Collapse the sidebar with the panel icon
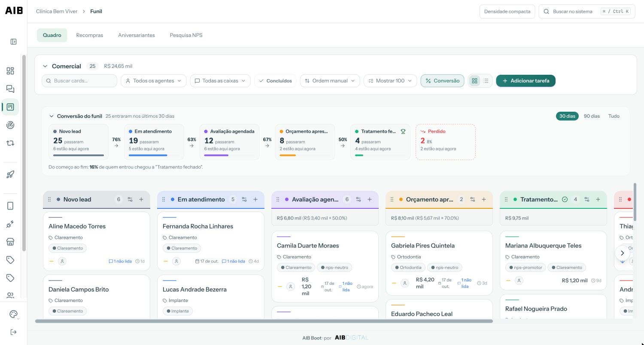The image size is (644, 345). 13,42
